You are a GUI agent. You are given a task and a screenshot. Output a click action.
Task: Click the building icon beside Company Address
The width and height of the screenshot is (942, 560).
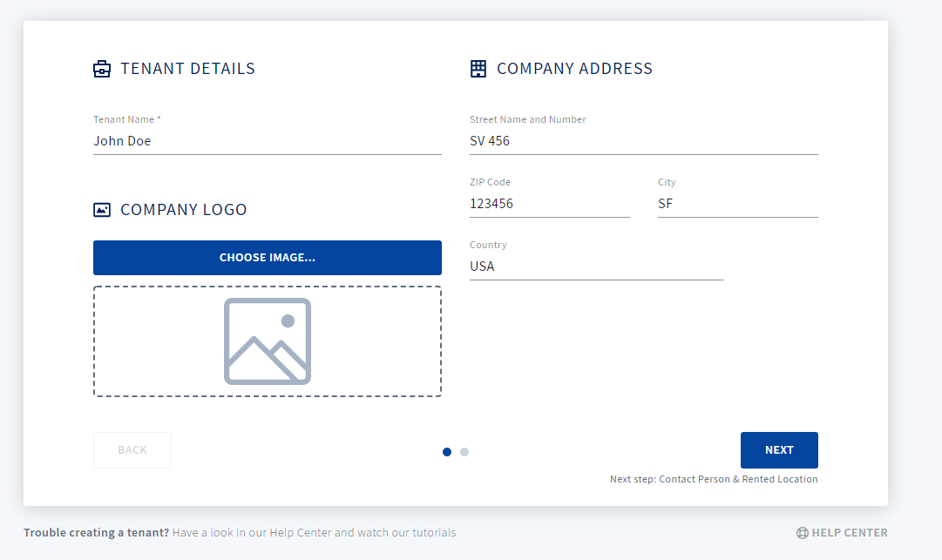(478, 69)
